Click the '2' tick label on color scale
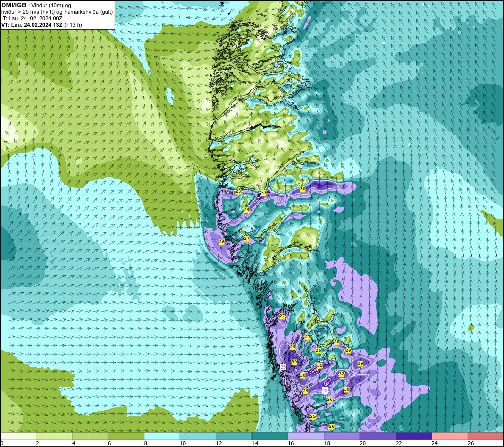 38,443
